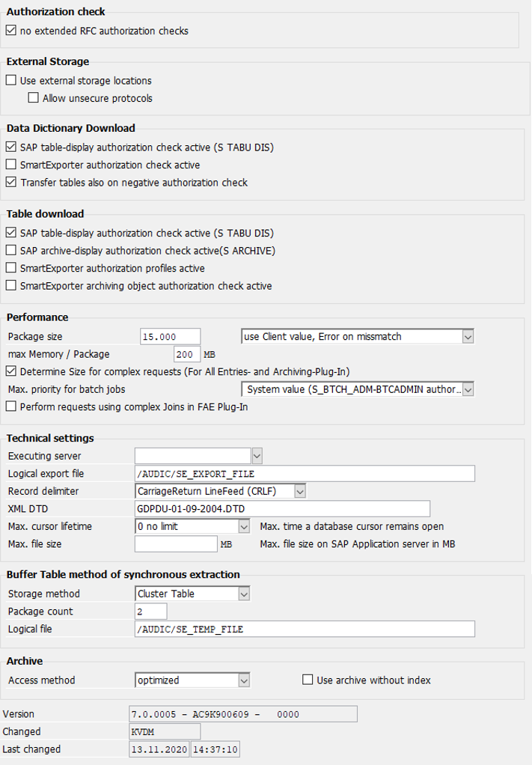Check Use archive without index

(308, 680)
